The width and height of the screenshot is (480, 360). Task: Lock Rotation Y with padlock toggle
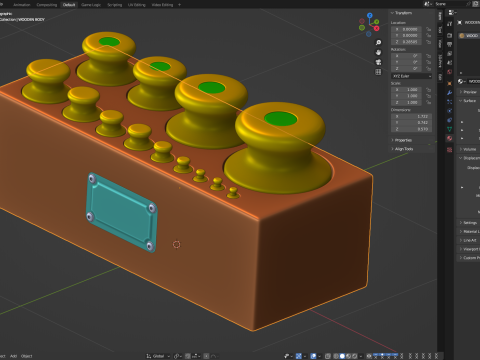[x=429, y=62]
